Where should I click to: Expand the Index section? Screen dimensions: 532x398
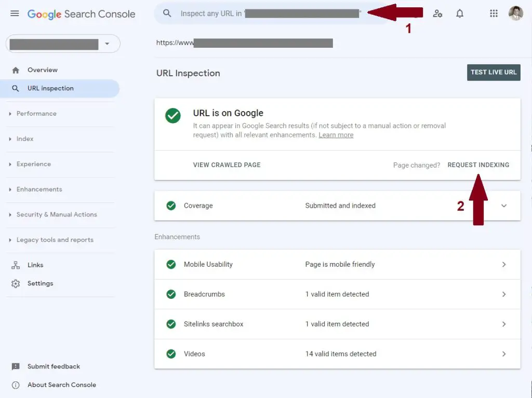click(10, 139)
